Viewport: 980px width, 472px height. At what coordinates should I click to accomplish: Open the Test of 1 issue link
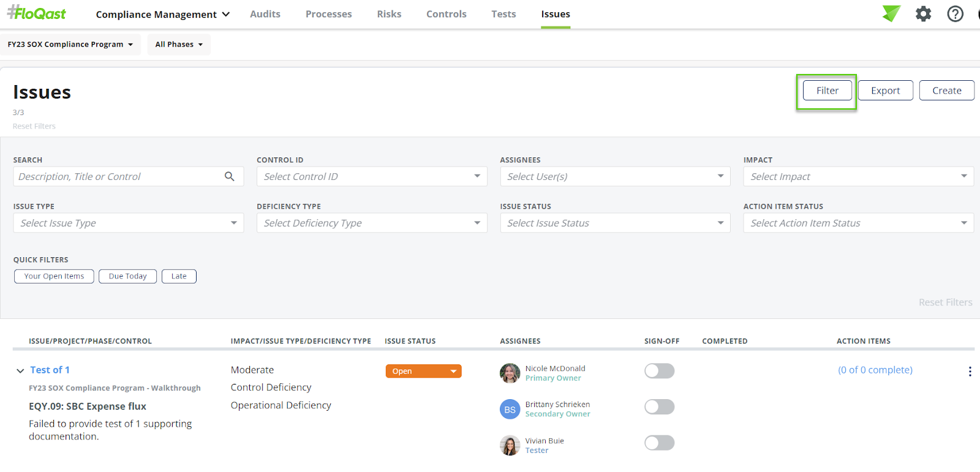pos(50,370)
